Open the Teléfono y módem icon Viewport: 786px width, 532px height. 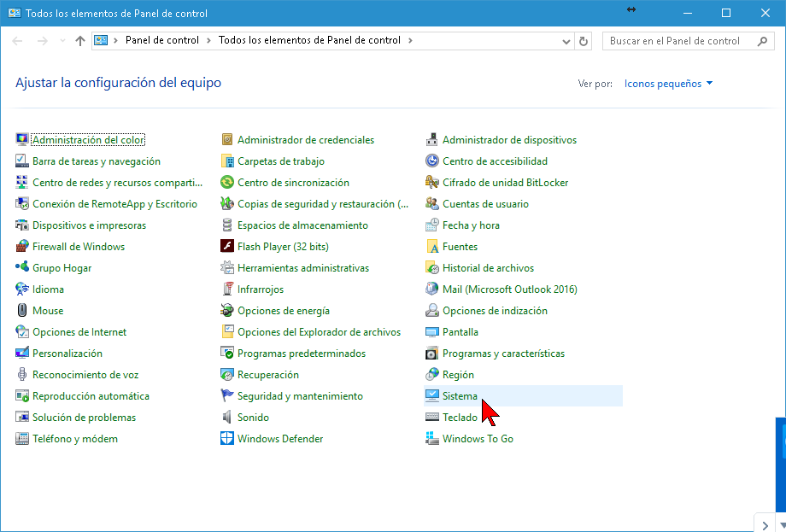[x=22, y=439]
